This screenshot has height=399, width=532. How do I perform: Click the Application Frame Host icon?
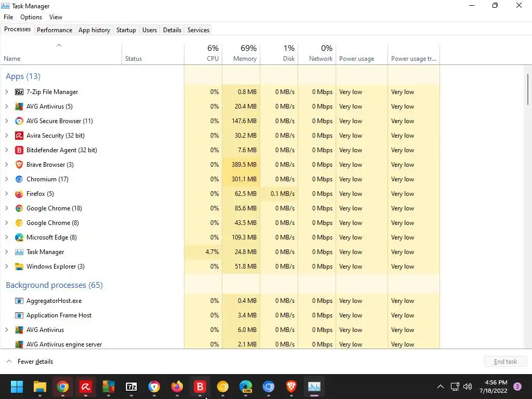click(19, 315)
